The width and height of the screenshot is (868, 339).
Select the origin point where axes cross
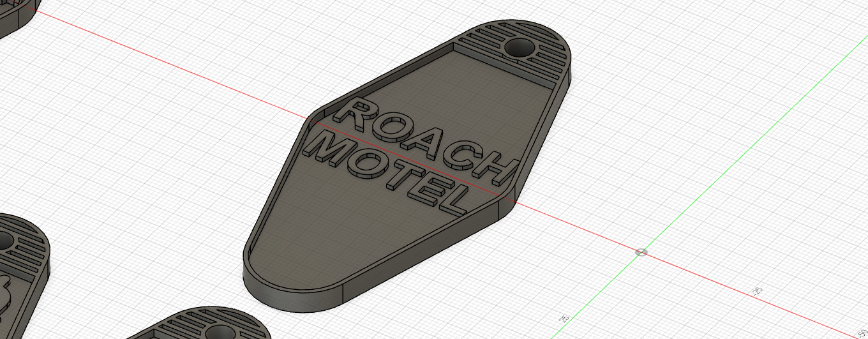(x=641, y=252)
